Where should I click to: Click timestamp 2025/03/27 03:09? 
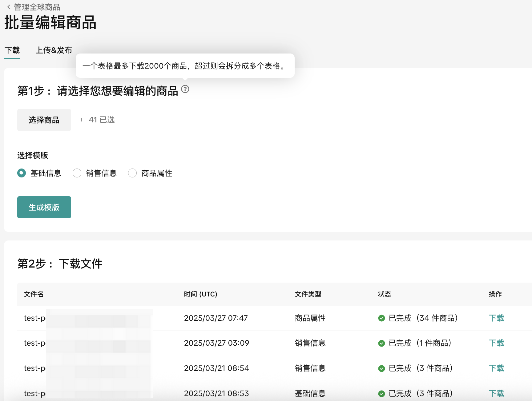[x=217, y=343]
